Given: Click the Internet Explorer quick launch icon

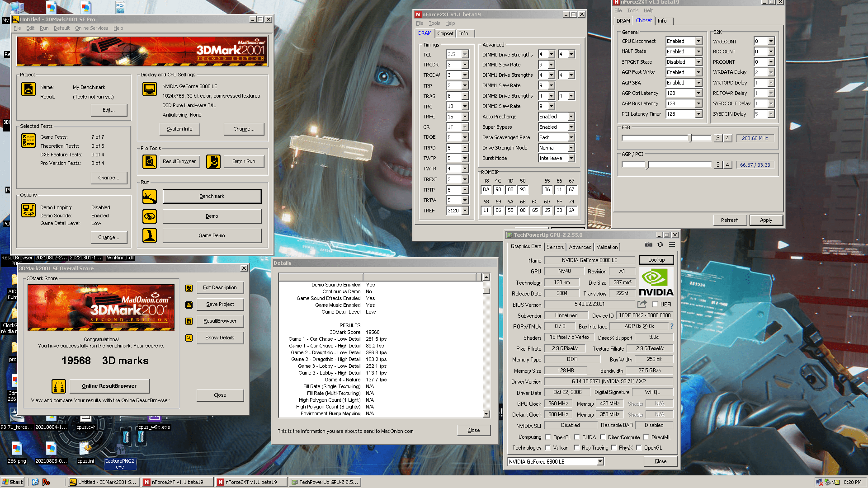Looking at the screenshot, I should click(x=35, y=482).
